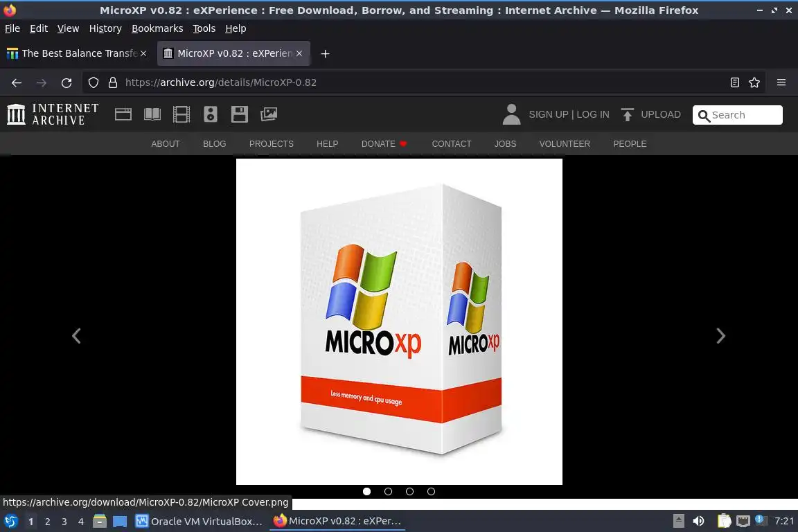798x532 pixels.
Task: Show previous carousel image
Action: coord(76,336)
